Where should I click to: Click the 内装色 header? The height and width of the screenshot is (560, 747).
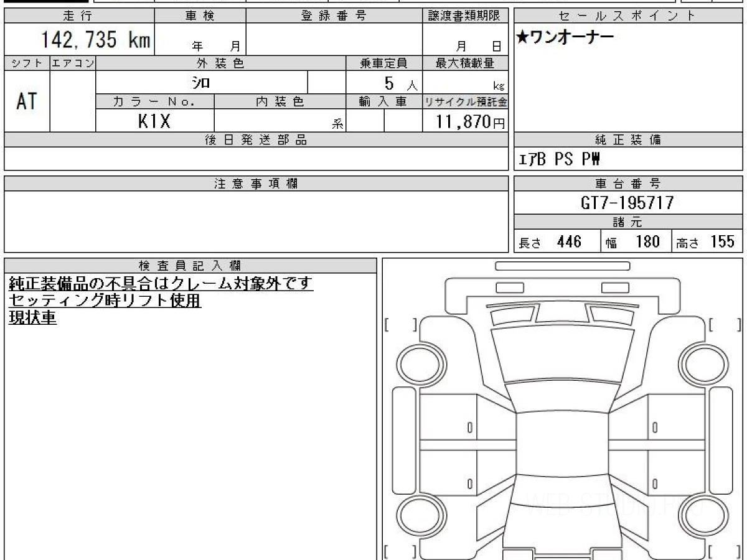280,101
